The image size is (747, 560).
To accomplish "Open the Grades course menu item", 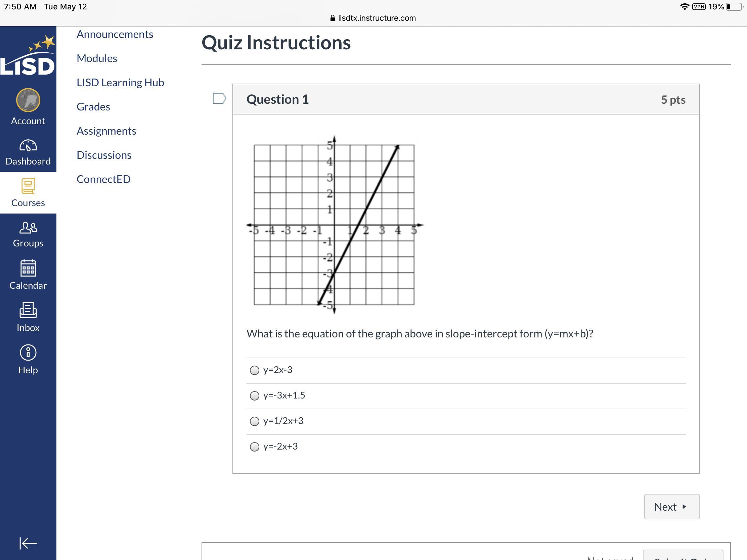I will coord(93,107).
